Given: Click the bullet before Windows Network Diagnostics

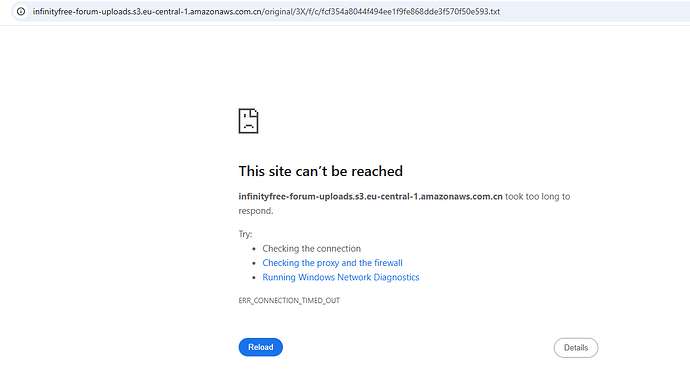Looking at the screenshot, I should point(254,278).
